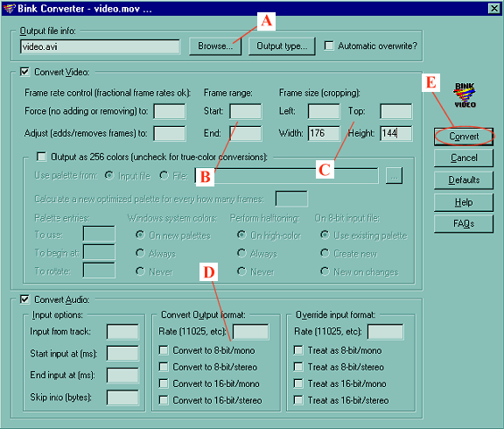Screen dimensions: 504x429
Task: Click the Help button
Action: tap(464, 202)
